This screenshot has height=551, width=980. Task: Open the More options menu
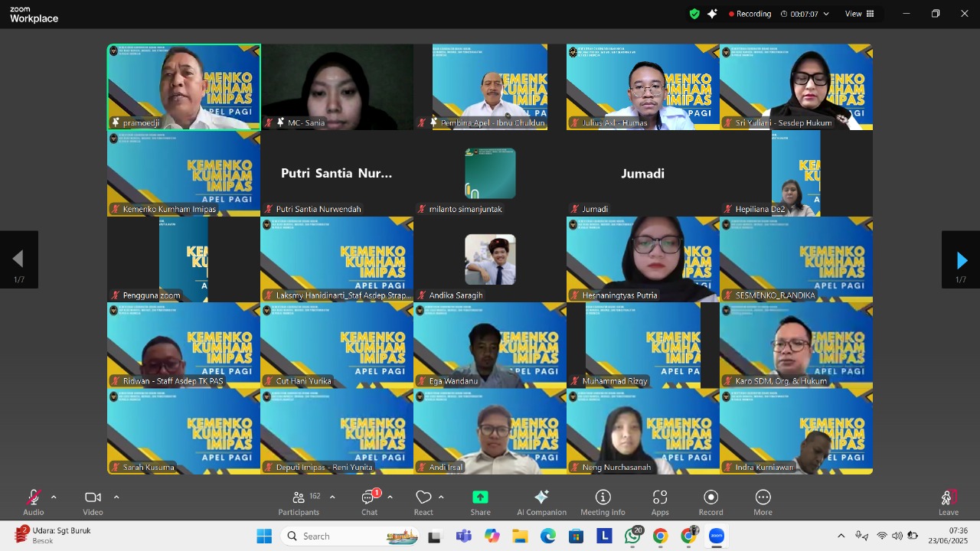point(763,502)
